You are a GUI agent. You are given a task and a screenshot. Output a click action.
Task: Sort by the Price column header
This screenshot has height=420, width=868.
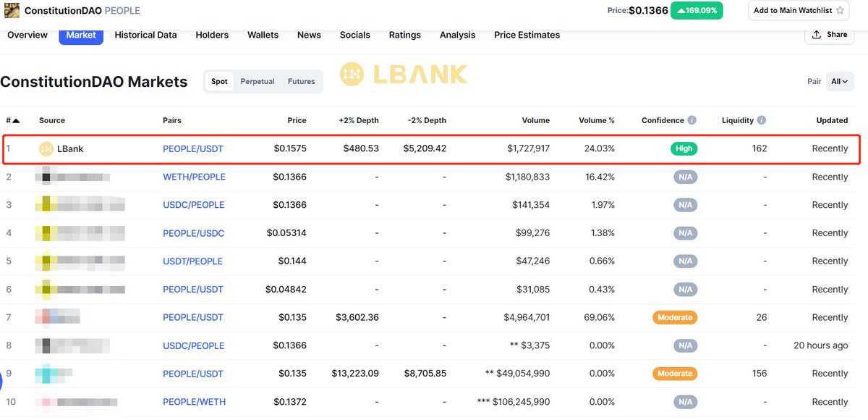(x=297, y=121)
